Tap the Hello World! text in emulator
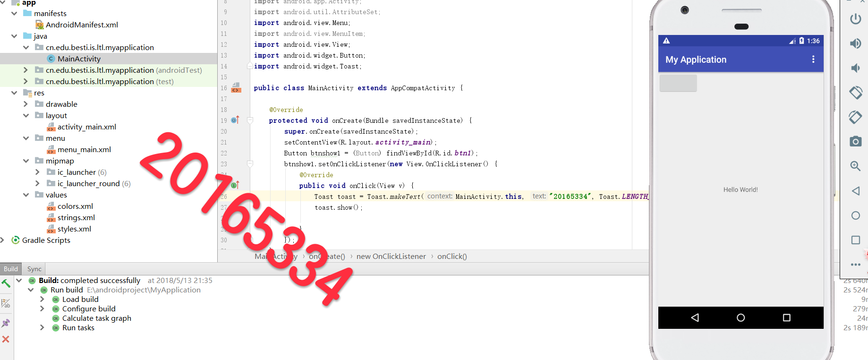Image resolution: width=868 pixels, height=360 pixels. pos(740,189)
